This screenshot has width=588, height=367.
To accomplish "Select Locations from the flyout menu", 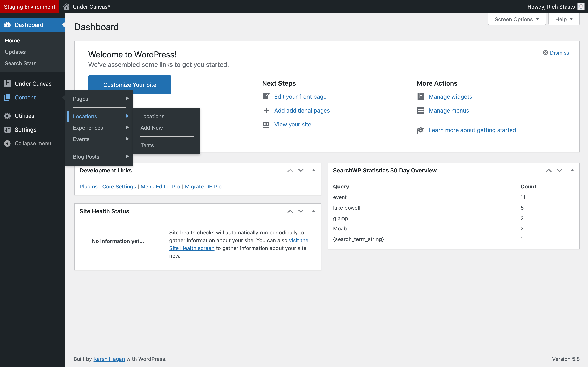I will (x=152, y=116).
